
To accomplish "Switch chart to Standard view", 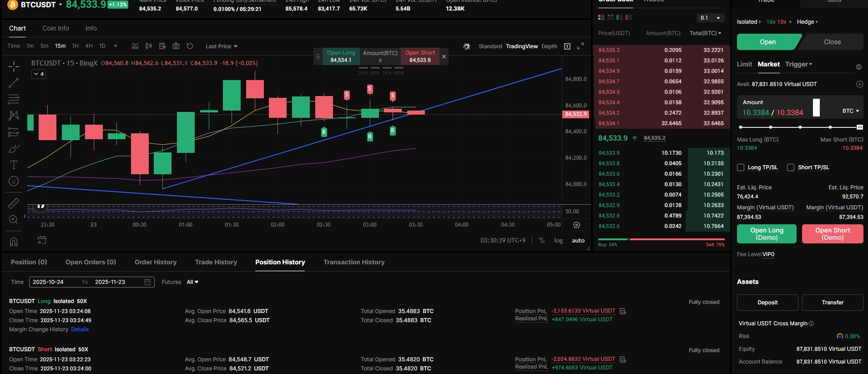I will tap(490, 46).
